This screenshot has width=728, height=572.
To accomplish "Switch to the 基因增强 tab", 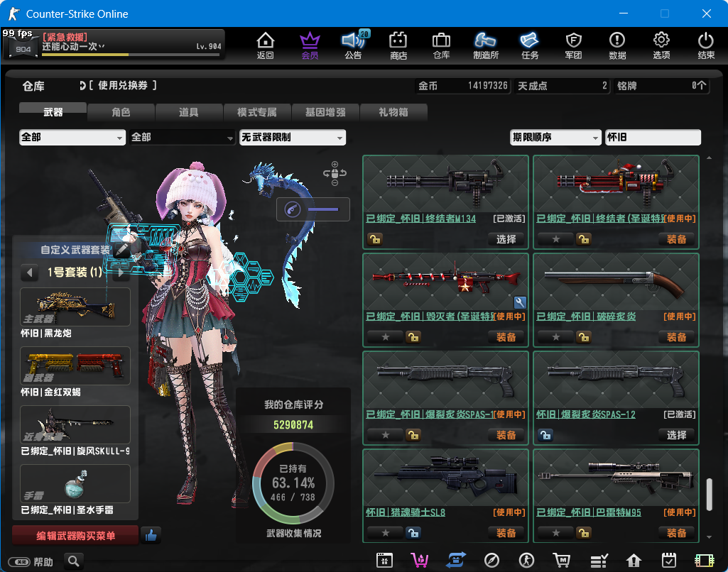I will (325, 112).
